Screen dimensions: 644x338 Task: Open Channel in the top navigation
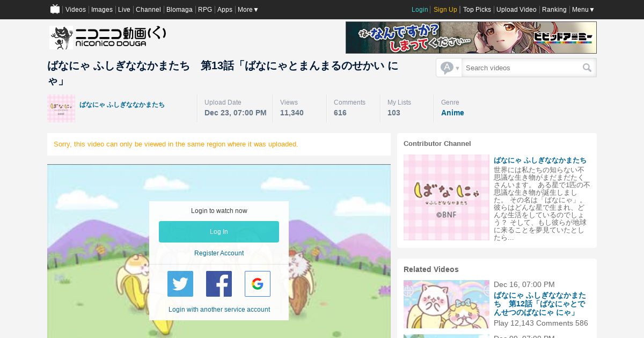pyautogui.click(x=148, y=10)
